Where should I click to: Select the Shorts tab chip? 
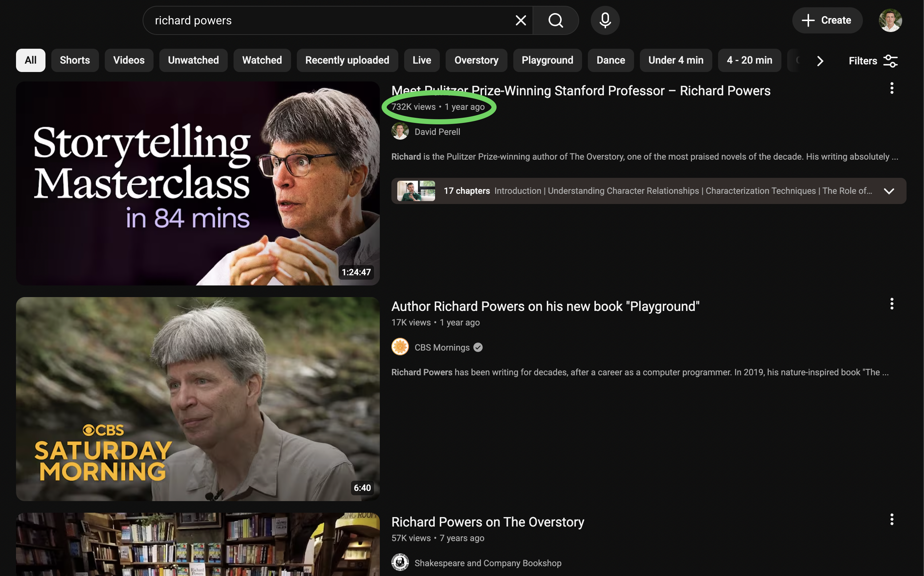coord(75,60)
